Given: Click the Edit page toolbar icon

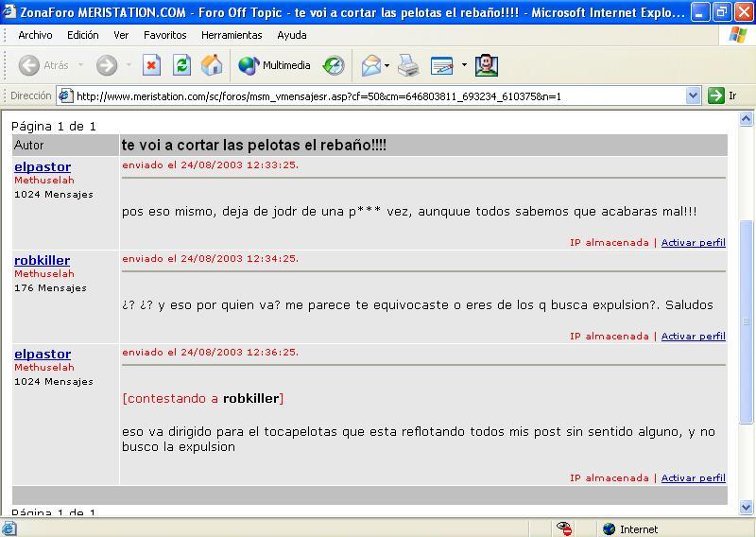Looking at the screenshot, I should tap(442, 65).
